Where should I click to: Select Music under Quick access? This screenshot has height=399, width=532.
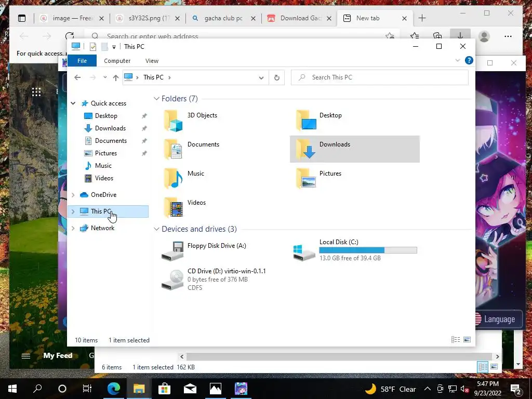point(103,166)
